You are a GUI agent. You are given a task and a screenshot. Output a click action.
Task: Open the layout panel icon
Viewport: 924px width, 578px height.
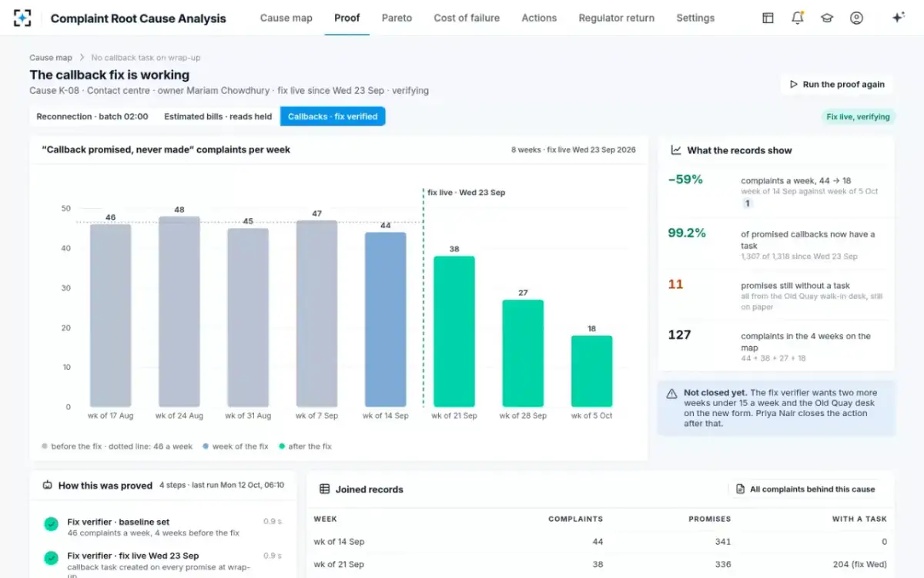point(768,18)
